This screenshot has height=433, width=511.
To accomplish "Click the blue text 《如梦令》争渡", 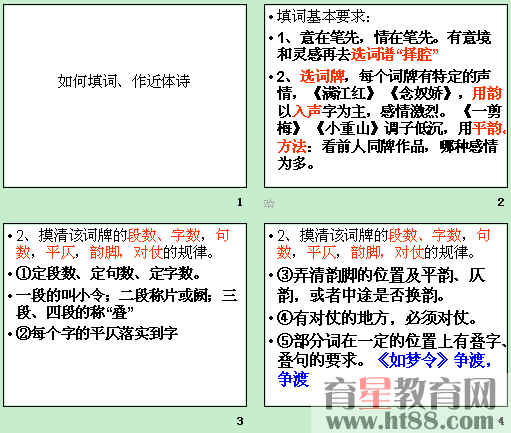I will click(x=434, y=360).
